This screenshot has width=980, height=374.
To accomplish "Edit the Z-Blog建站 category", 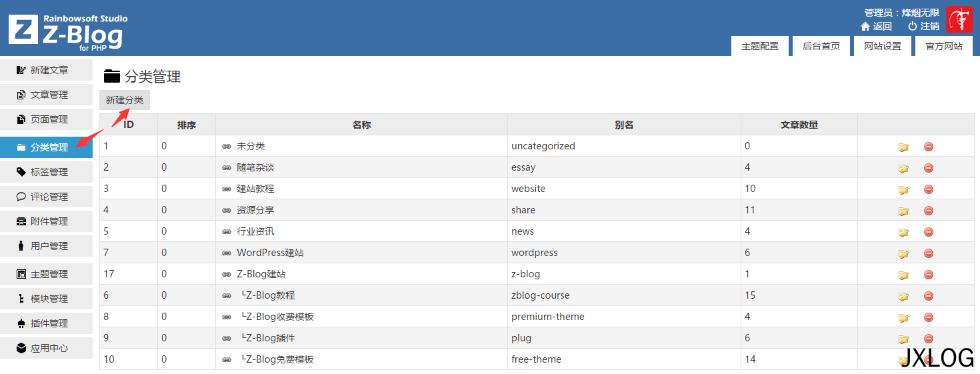I will [x=903, y=275].
